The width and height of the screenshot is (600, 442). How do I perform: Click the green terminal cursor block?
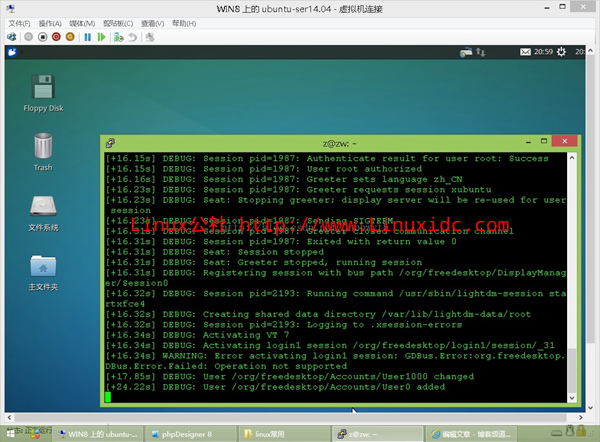pos(108,397)
